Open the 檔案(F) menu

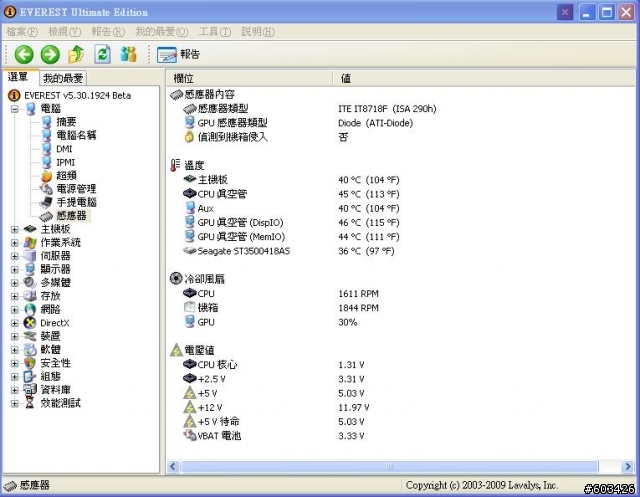click(22, 31)
